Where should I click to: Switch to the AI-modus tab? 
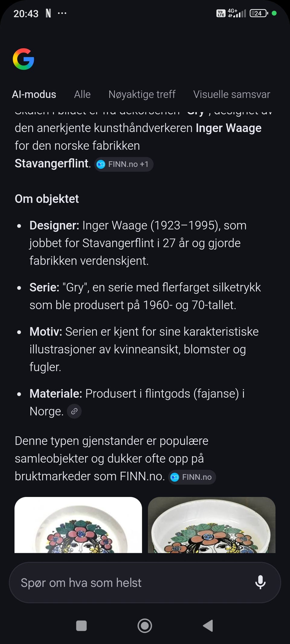(34, 95)
